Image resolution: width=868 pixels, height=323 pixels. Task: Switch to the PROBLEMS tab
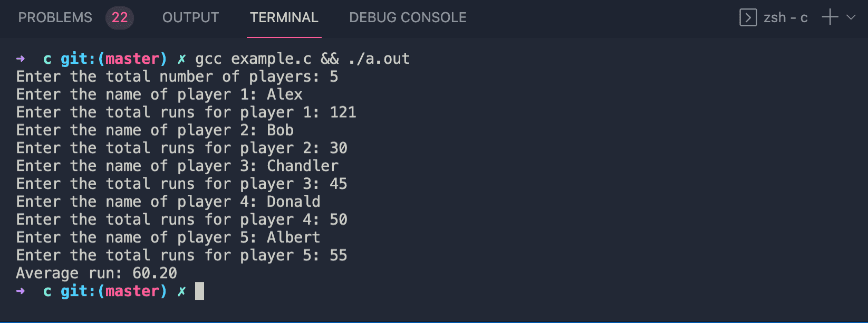[x=55, y=17]
